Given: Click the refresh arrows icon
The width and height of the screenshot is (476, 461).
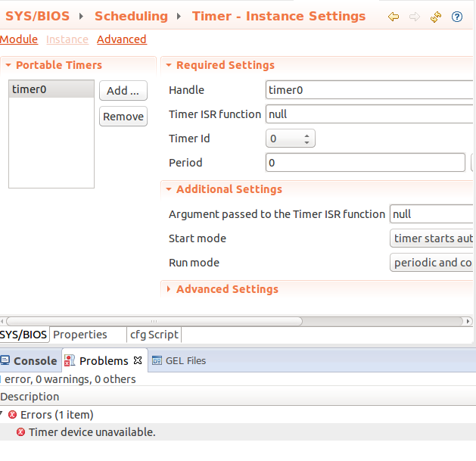Looking at the screenshot, I should pos(436,17).
